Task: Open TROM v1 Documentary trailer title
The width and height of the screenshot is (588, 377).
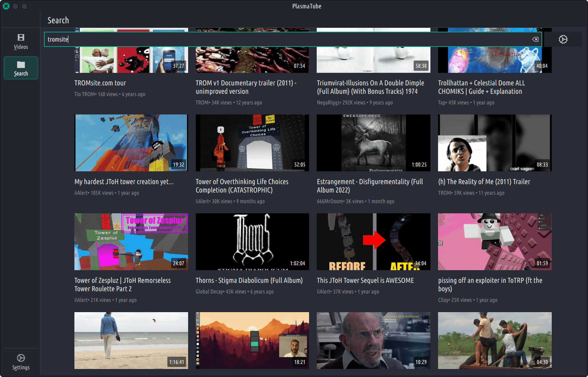Action: click(246, 87)
